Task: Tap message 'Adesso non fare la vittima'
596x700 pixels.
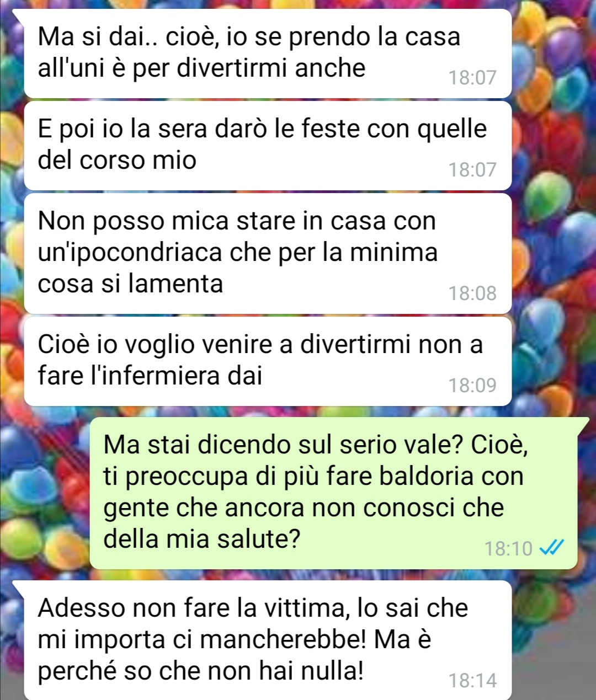Action: point(268,640)
